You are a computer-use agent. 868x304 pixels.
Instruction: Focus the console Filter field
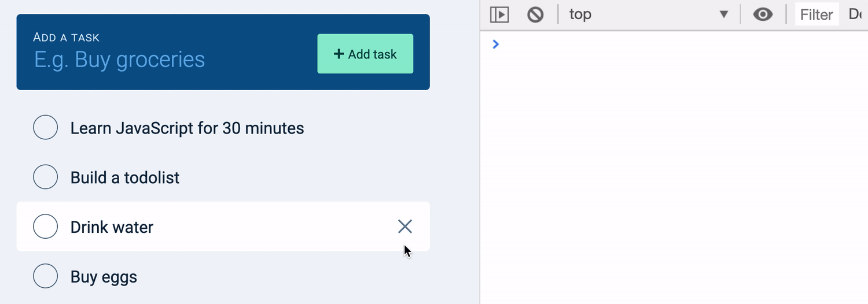pyautogui.click(x=816, y=14)
